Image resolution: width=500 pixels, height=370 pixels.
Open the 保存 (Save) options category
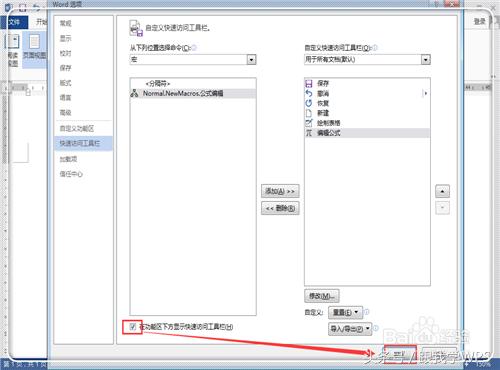(65, 68)
